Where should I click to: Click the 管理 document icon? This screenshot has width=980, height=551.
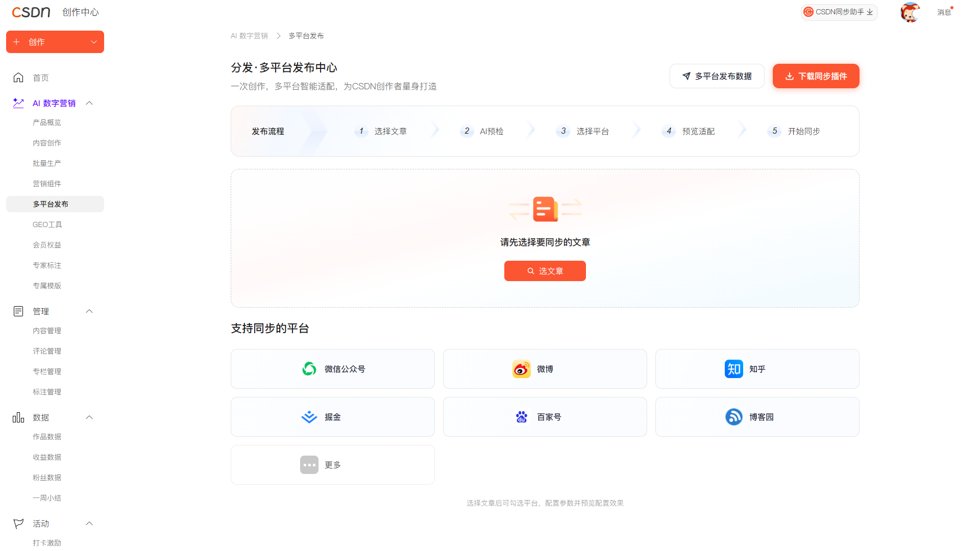(18, 311)
